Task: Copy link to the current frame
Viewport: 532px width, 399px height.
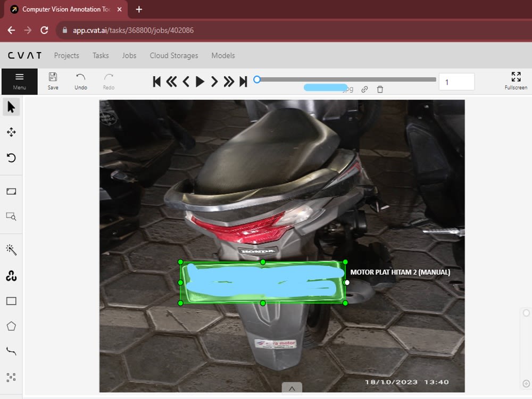Action: 365,89
